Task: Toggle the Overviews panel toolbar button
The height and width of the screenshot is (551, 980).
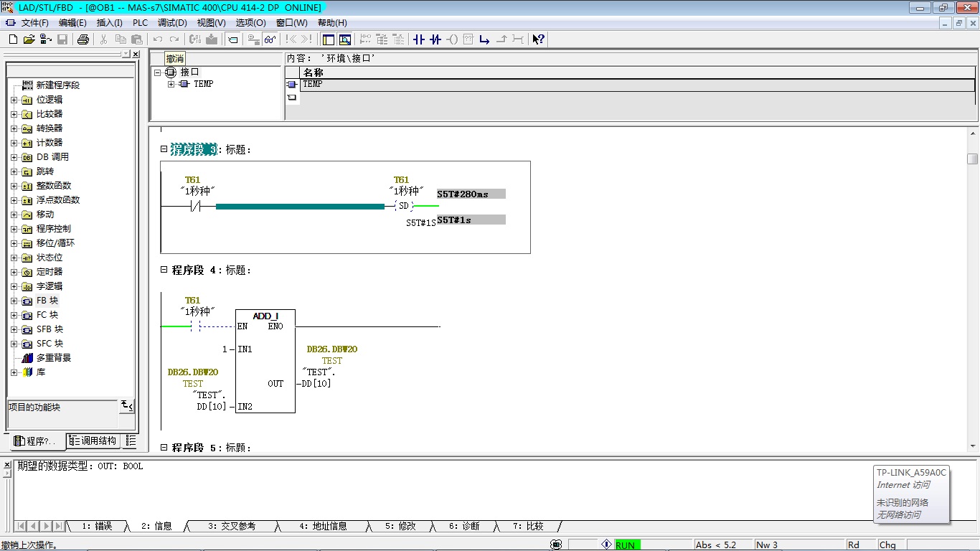Action: tap(328, 39)
